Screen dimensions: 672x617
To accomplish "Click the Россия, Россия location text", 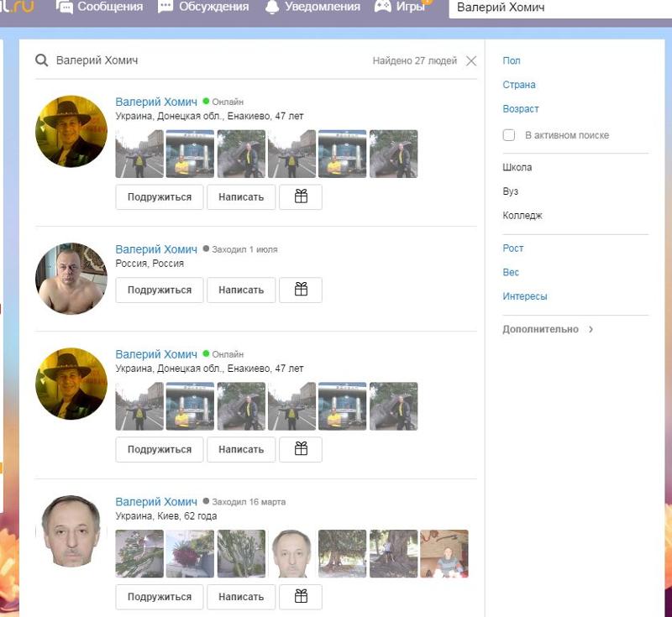I will coord(150,264).
